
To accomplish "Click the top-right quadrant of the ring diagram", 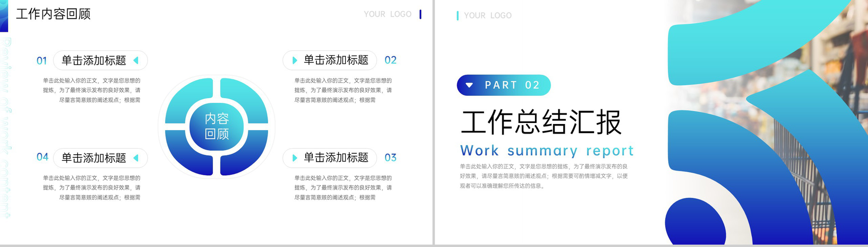I will (244, 101).
